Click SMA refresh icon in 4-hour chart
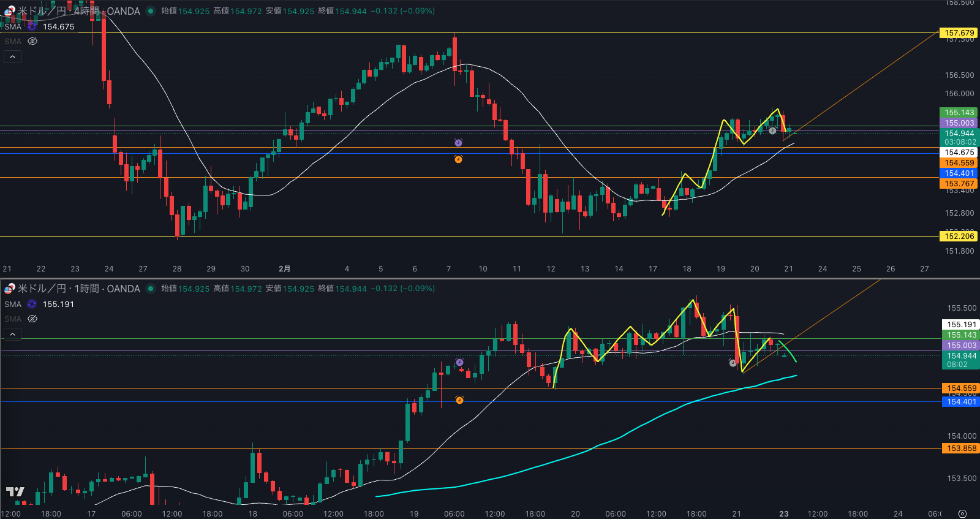980x519 pixels. [32, 26]
